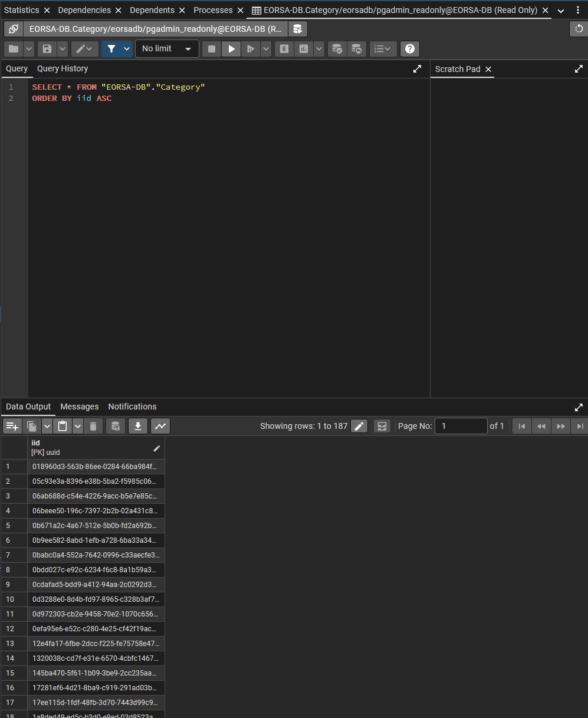Click the edit pencil in iid column header
This screenshot has height=718, width=588.
156,448
